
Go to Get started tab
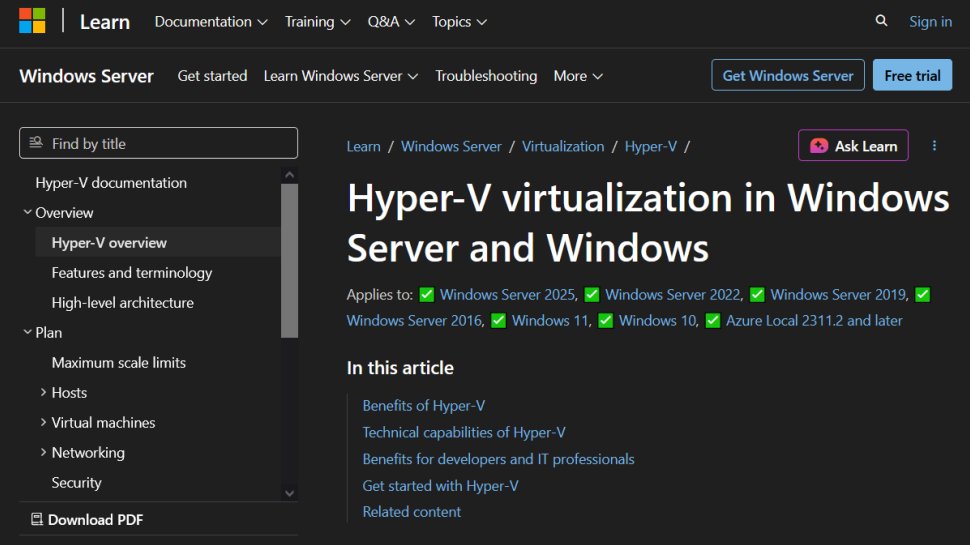(212, 76)
